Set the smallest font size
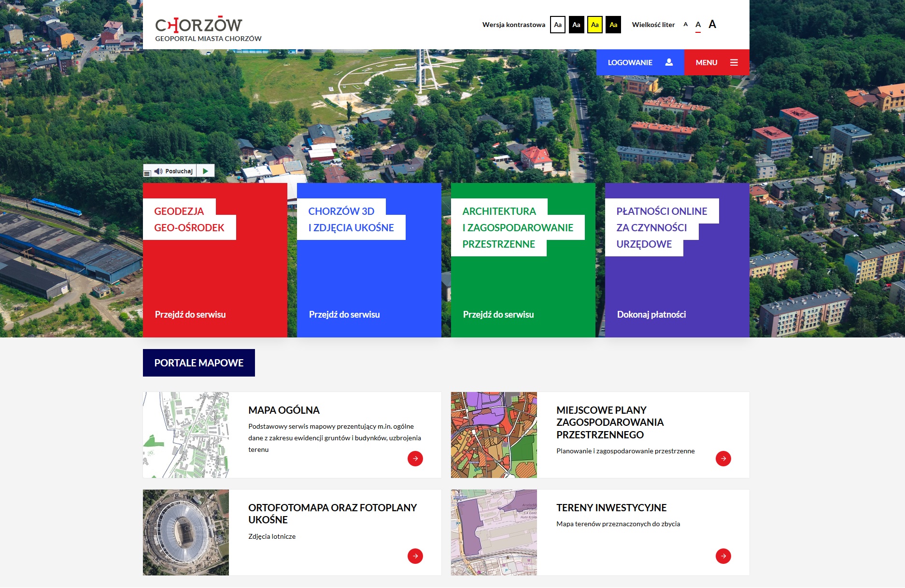 [685, 25]
